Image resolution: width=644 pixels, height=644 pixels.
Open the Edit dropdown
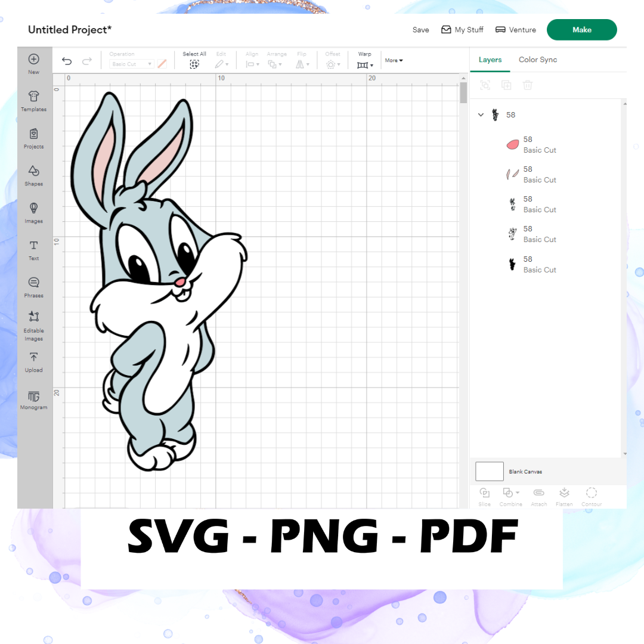click(221, 64)
